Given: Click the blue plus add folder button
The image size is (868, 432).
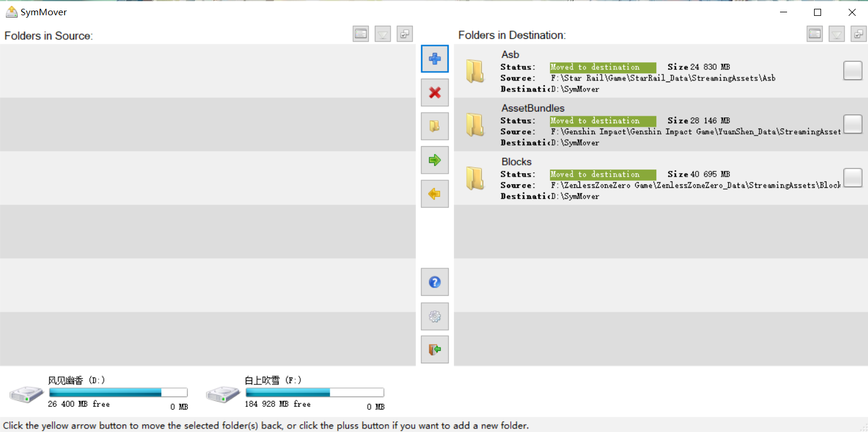Looking at the screenshot, I should coord(435,59).
